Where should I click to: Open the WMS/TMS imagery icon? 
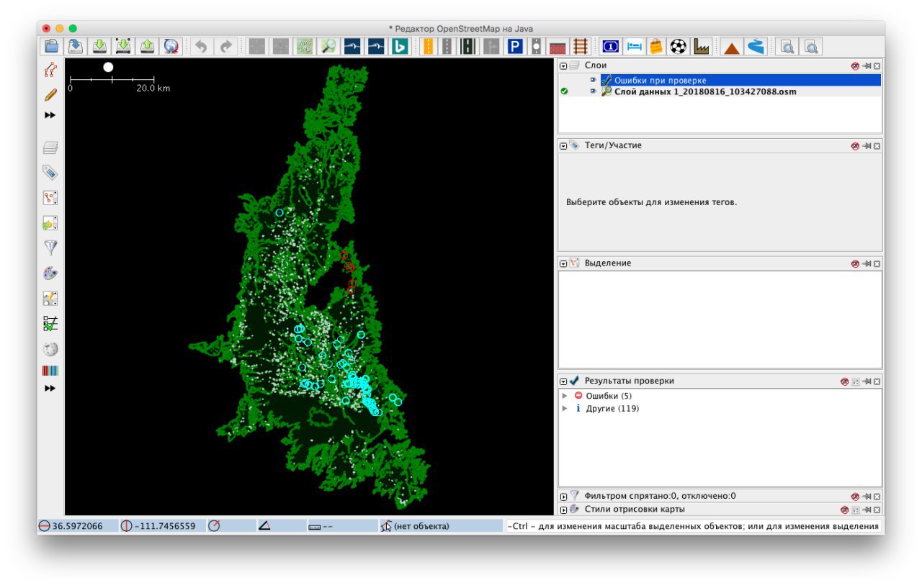pyautogui.click(x=304, y=46)
